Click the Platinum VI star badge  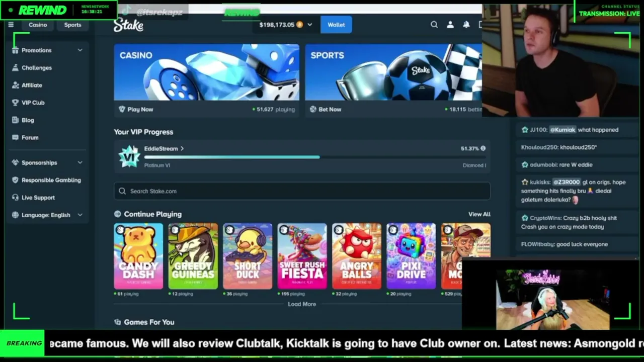(129, 156)
